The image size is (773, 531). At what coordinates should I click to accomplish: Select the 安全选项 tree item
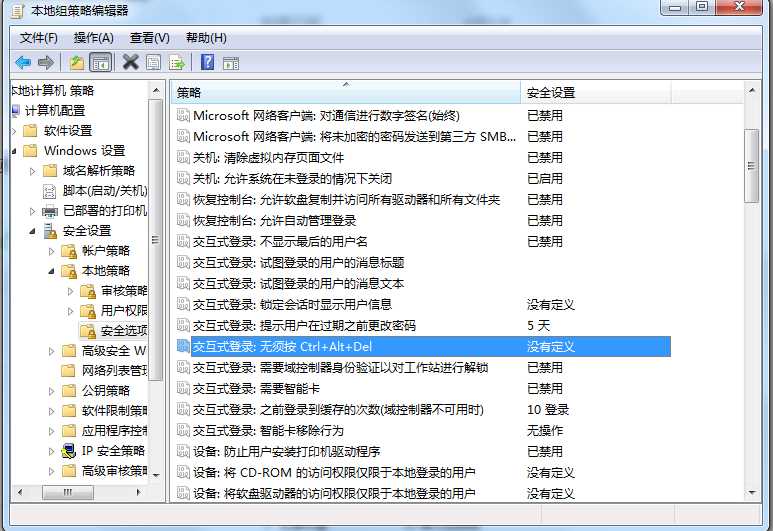[124, 330]
